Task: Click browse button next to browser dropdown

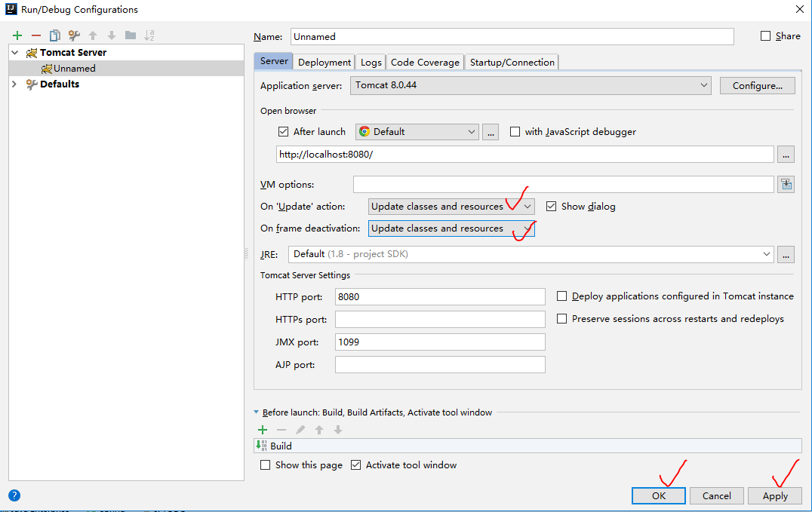Action: 491,131
